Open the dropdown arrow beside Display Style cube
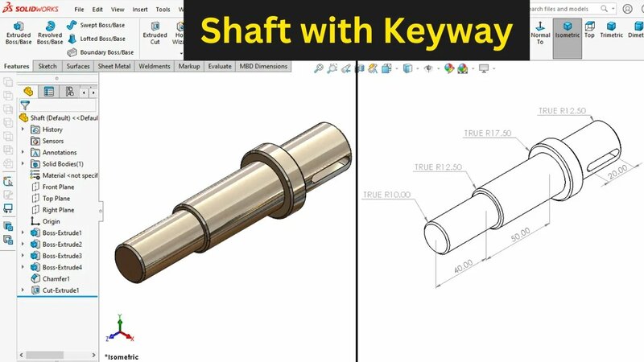Viewport: 644px width, 362px height. pyautogui.click(x=417, y=69)
